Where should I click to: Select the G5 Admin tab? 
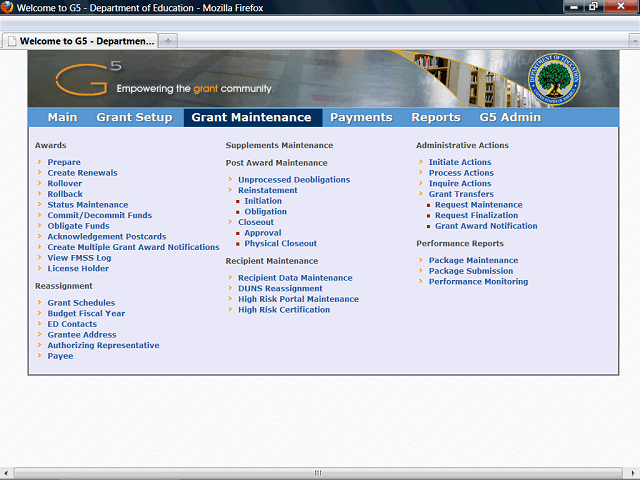coord(510,118)
